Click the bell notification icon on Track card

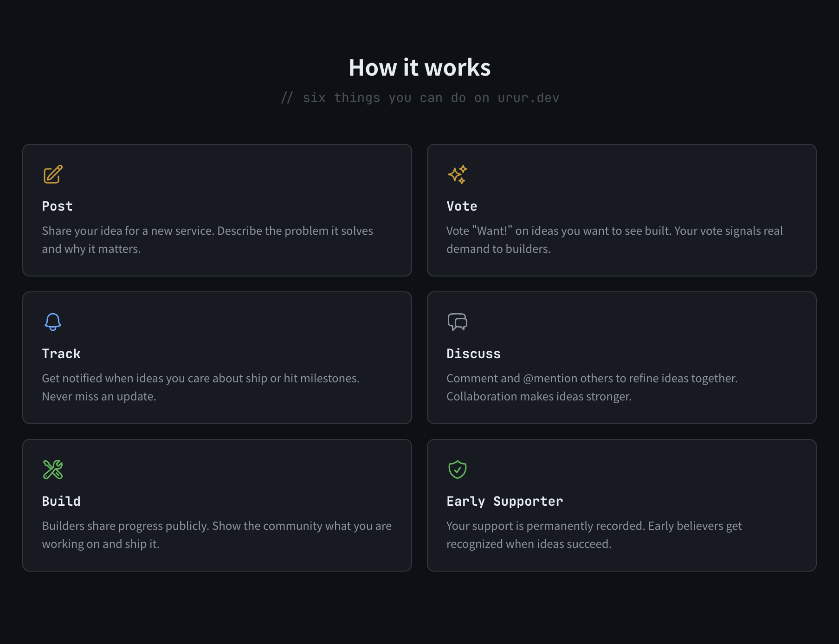tap(53, 322)
